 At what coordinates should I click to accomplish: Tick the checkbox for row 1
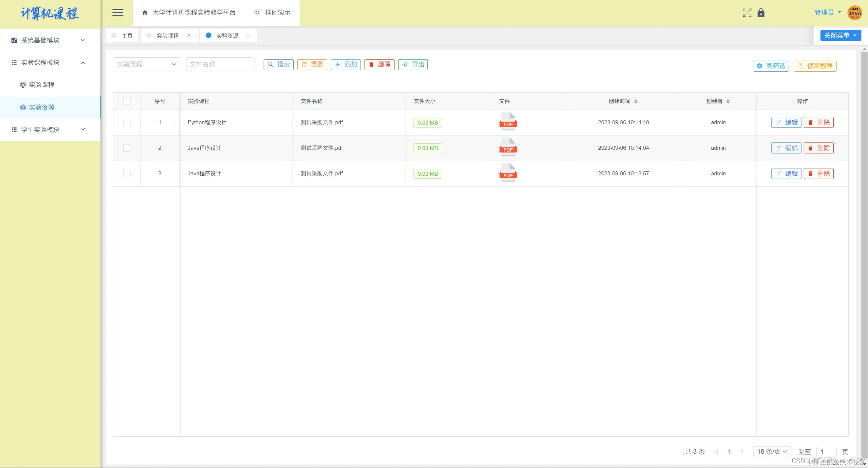[127, 122]
